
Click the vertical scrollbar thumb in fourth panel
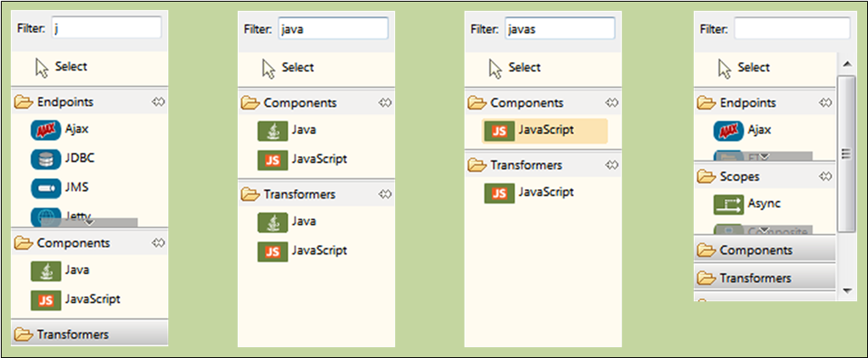846,153
